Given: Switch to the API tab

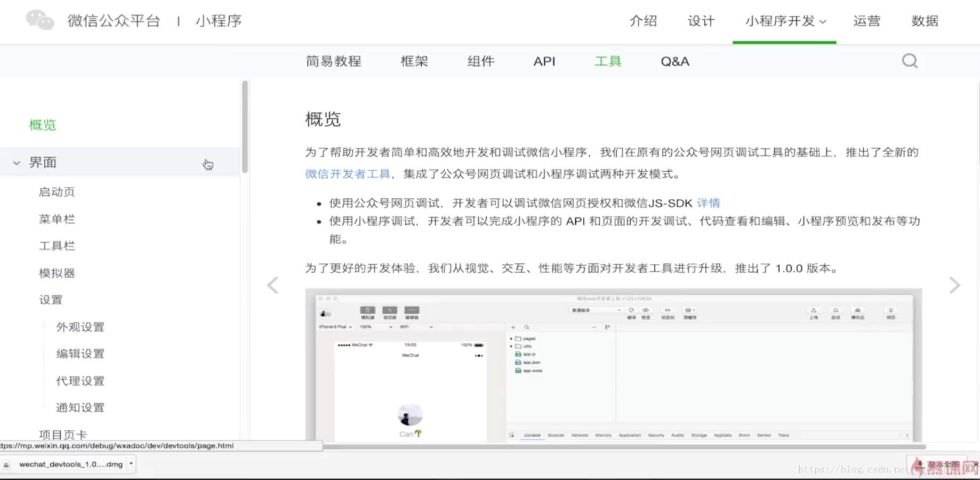Looking at the screenshot, I should click(x=544, y=61).
